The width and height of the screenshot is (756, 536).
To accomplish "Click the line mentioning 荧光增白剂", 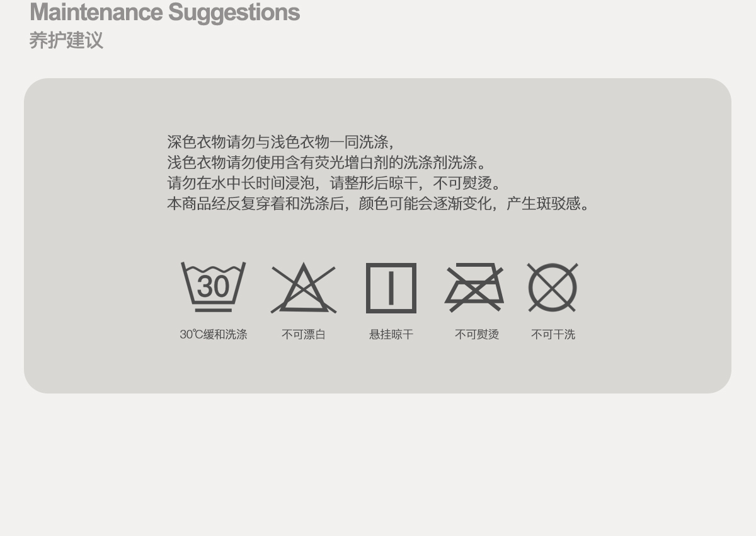I will click(328, 163).
